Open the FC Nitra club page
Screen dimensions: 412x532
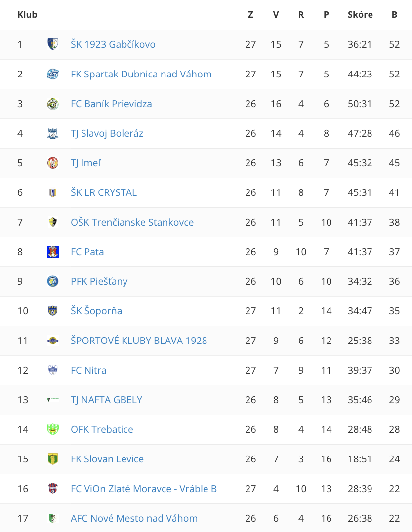(x=88, y=370)
